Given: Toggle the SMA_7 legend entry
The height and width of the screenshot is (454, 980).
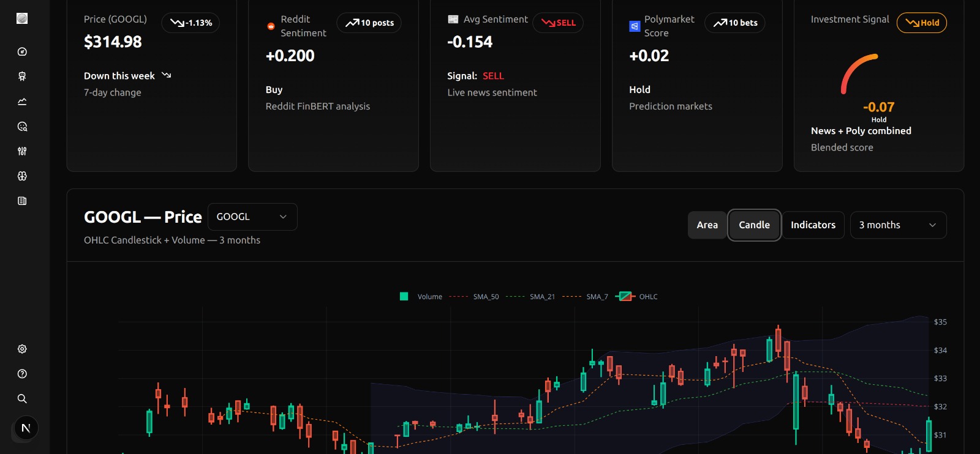Looking at the screenshot, I should pos(586,297).
